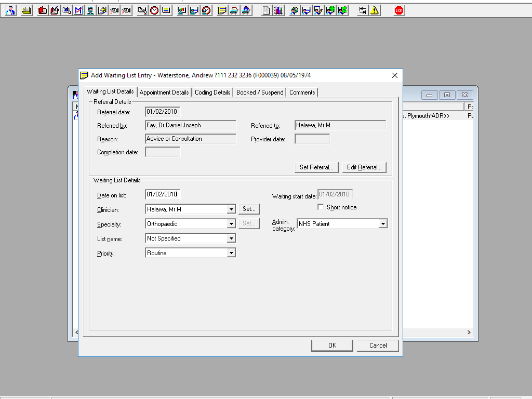Click the empty hospital bed toolbar icon
This screenshot has height=399, width=532.
pyautogui.click(x=234, y=10)
